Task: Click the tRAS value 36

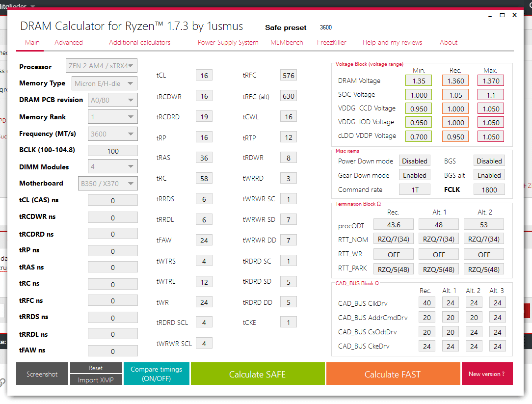Action: tap(204, 158)
